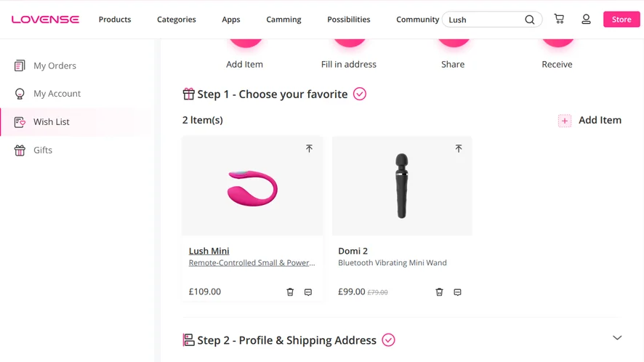Expand Step 2 shipping address section
Viewport: 644px width, 362px height.
pyautogui.click(x=617, y=338)
